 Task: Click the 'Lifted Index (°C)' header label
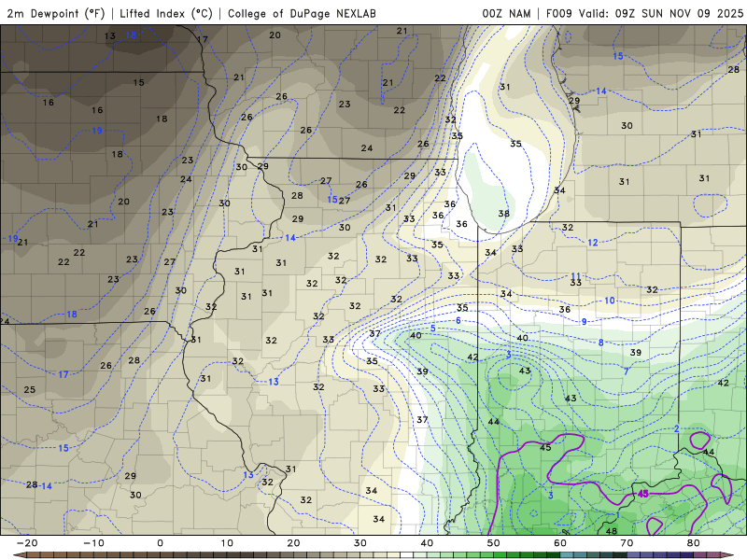pos(166,13)
